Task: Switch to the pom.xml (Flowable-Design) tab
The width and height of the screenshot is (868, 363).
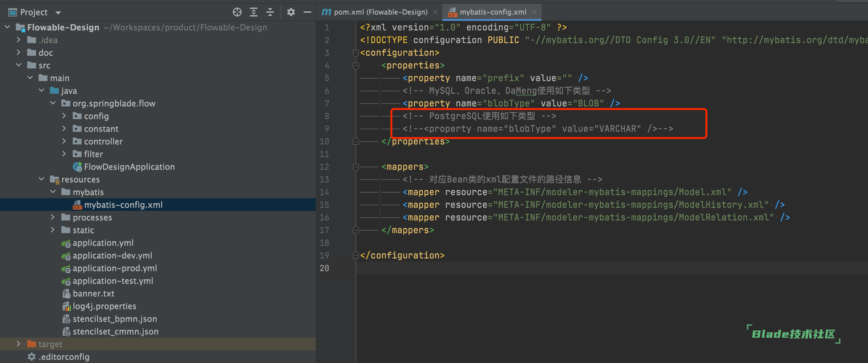Action: click(381, 12)
